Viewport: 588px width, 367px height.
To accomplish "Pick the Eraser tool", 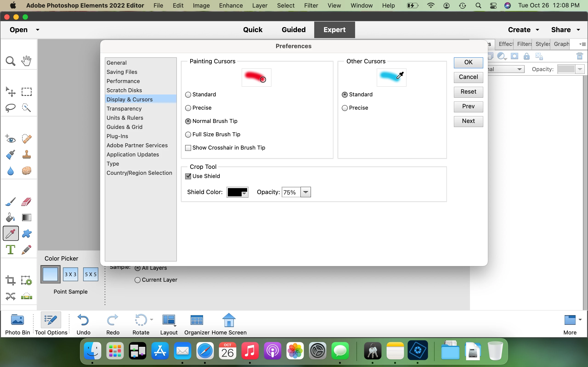I will (x=26, y=202).
